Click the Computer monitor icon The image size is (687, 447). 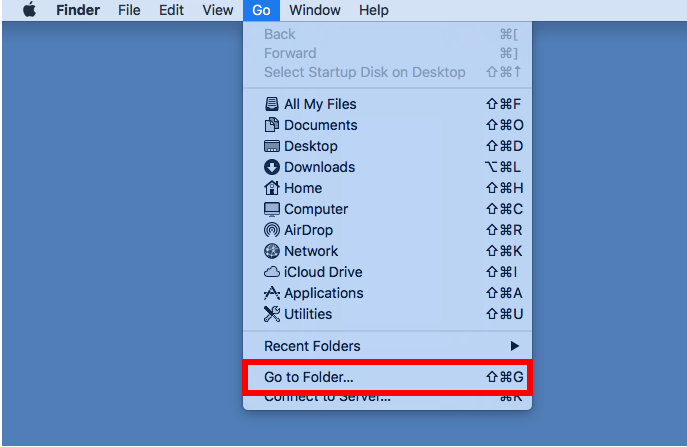point(272,209)
